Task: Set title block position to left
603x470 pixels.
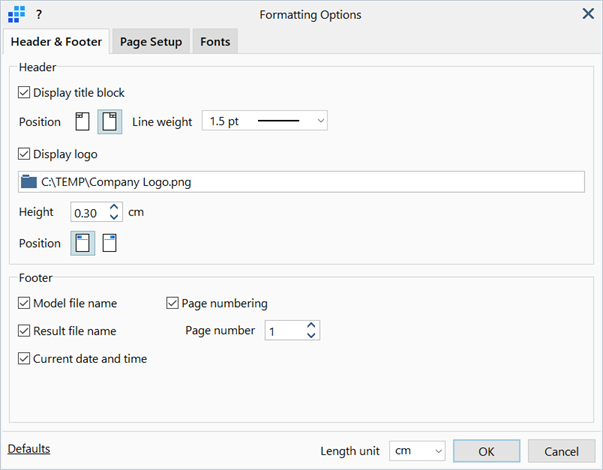Action: (x=82, y=122)
